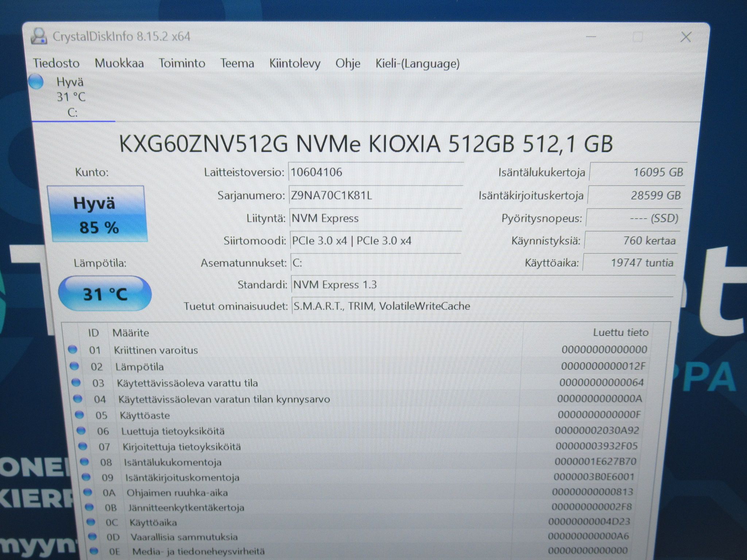Click the Luettu tieto column header

pyautogui.click(x=621, y=332)
